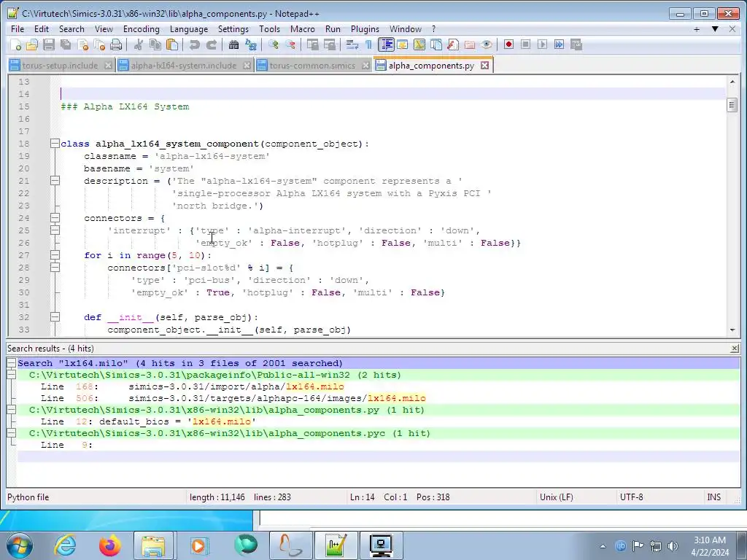Open Folder as Workspace icon
The height and width of the screenshot is (560, 747).
click(470, 44)
